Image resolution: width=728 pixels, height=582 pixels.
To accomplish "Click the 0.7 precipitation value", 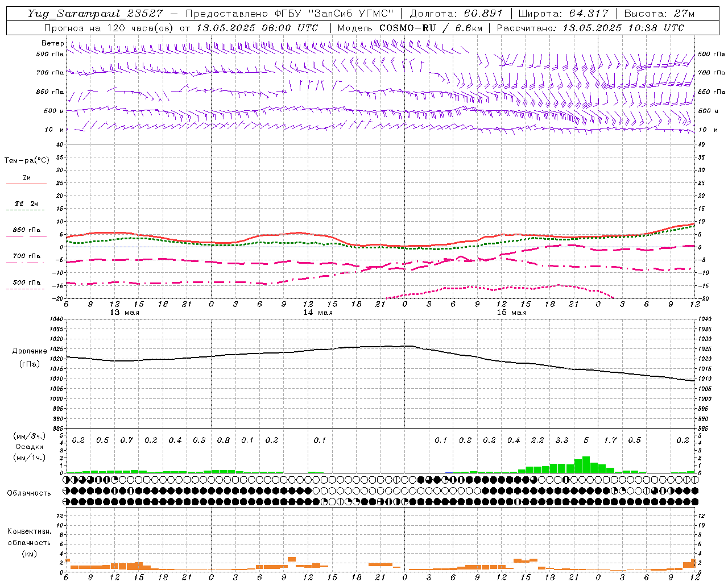I will click(126, 440).
